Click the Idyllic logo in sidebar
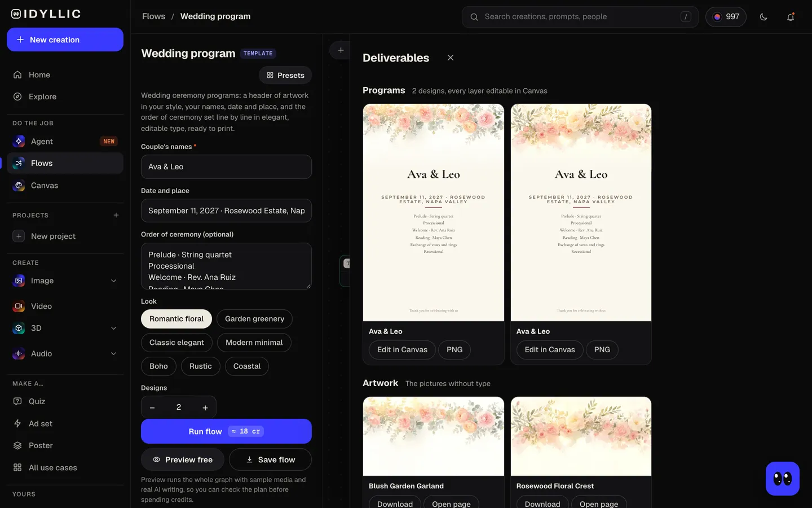 point(46,14)
